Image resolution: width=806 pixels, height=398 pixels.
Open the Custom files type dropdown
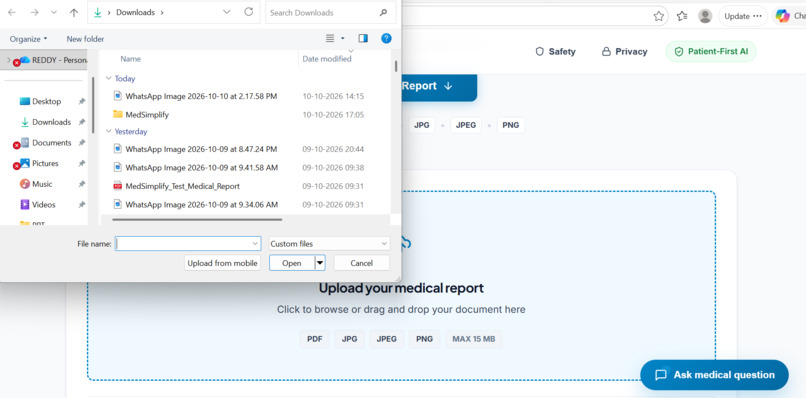coord(329,244)
